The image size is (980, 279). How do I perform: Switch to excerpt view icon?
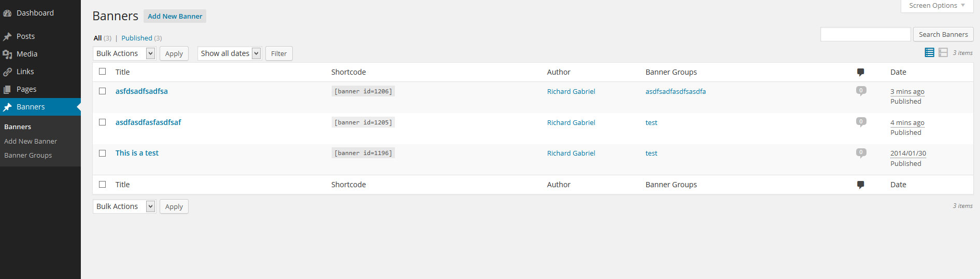[x=943, y=52]
